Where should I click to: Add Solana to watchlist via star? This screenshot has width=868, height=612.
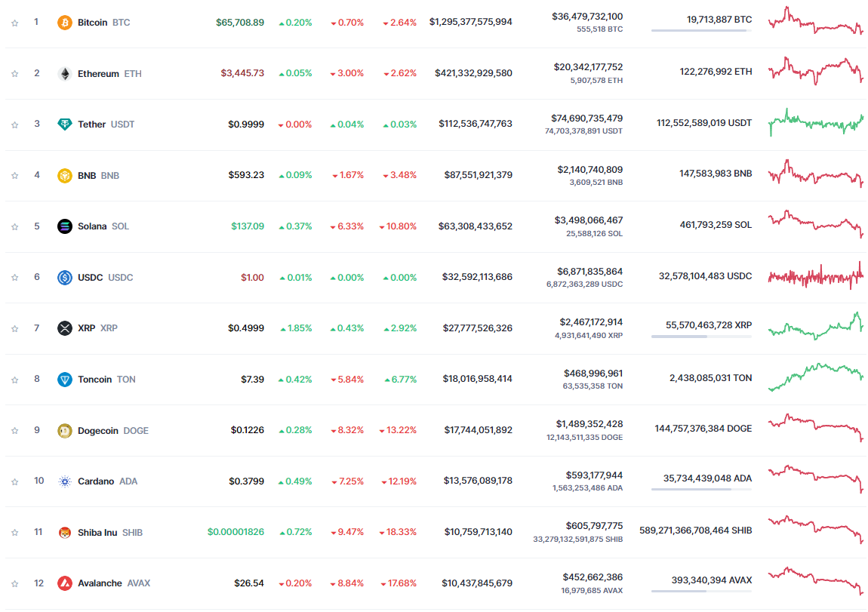tap(15, 226)
